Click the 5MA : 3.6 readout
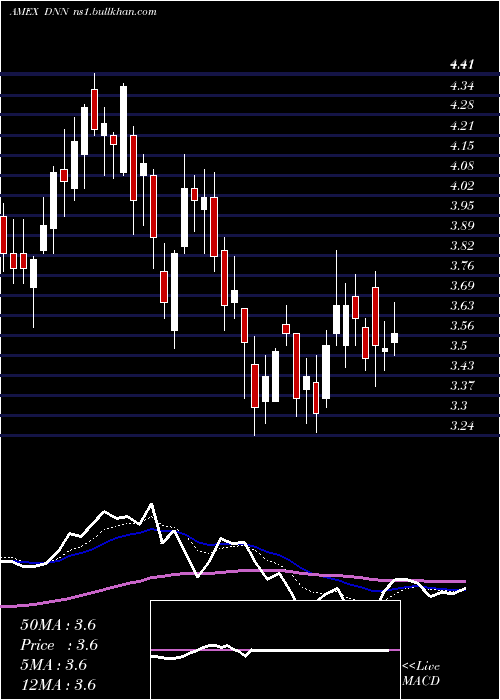The height and width of the screenshot is (700, 500). coord(54,665)
